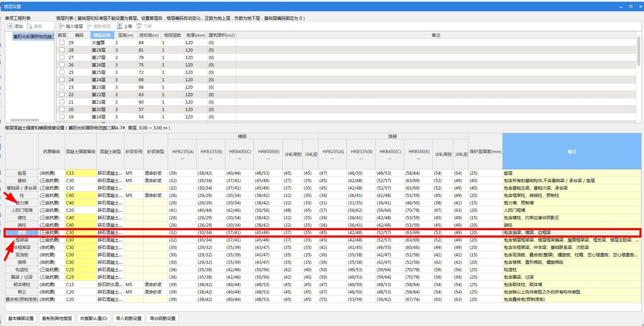Viewport: 644px width, 326px height.
Task: Select the 圈梁 / 过梁 row header
Action: pyautogui.click(x=22, y=277)
